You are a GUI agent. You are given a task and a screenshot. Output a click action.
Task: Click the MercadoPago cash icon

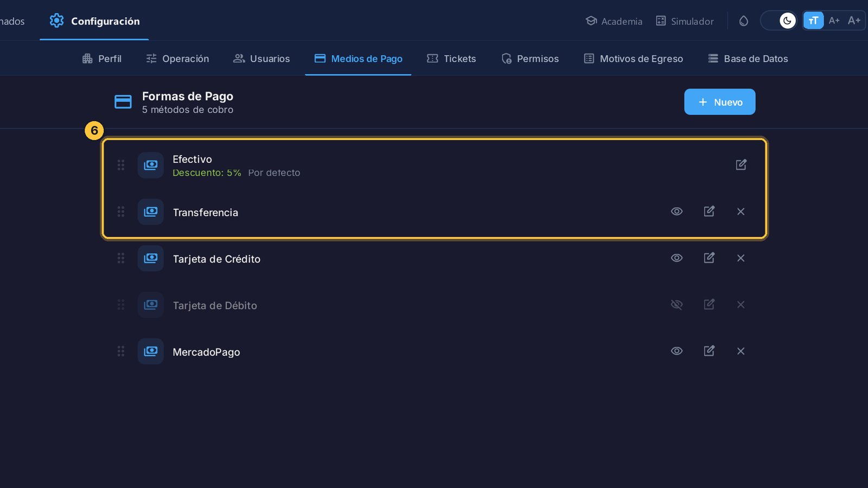[x=151, y=351]
